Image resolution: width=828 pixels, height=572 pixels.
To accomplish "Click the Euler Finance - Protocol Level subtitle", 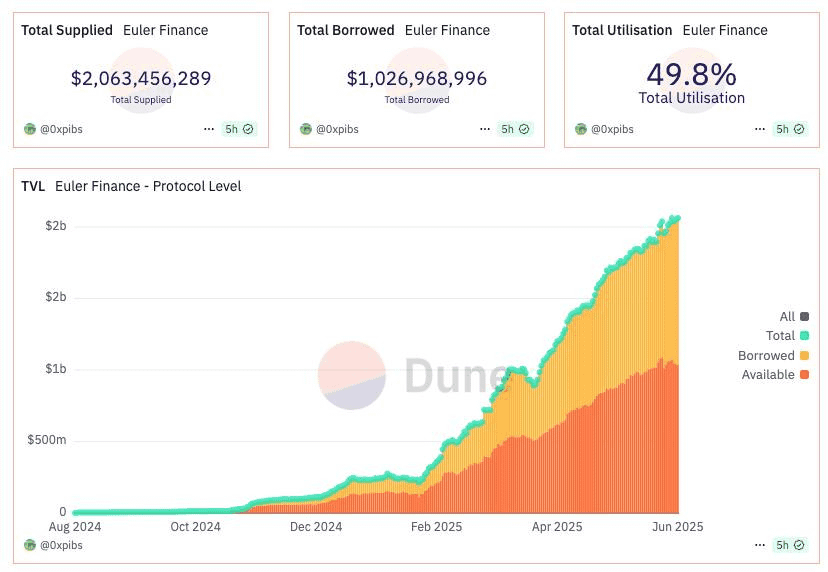I will pos(148,186).
